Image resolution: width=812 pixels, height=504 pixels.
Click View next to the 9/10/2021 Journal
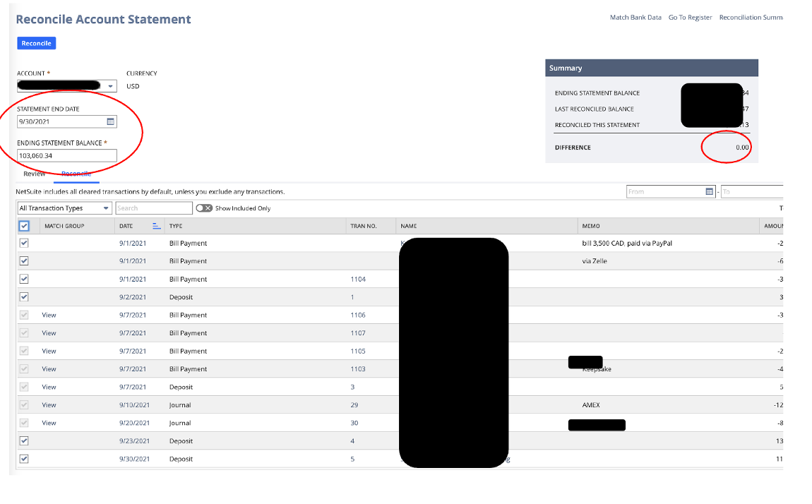pos(48,404)
